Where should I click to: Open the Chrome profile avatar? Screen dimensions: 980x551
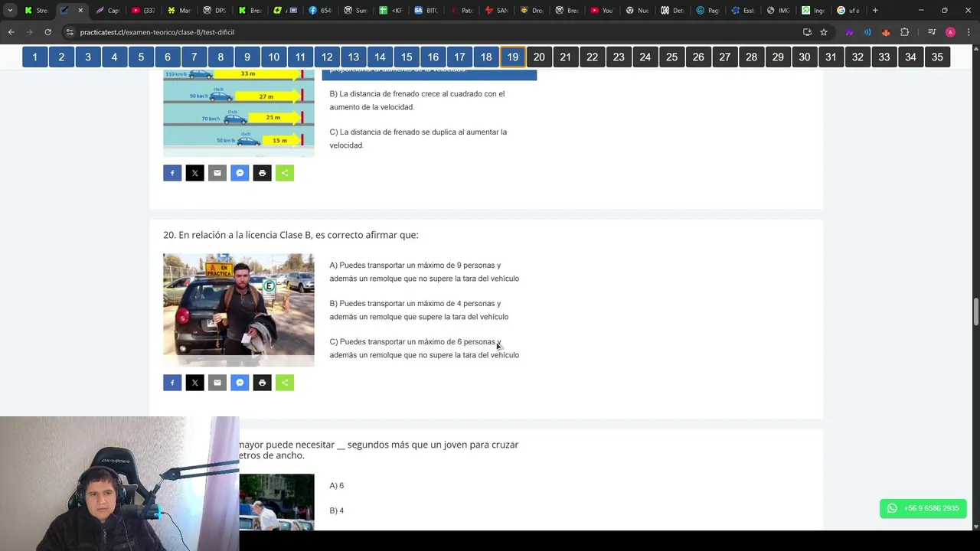coord(950,32)
